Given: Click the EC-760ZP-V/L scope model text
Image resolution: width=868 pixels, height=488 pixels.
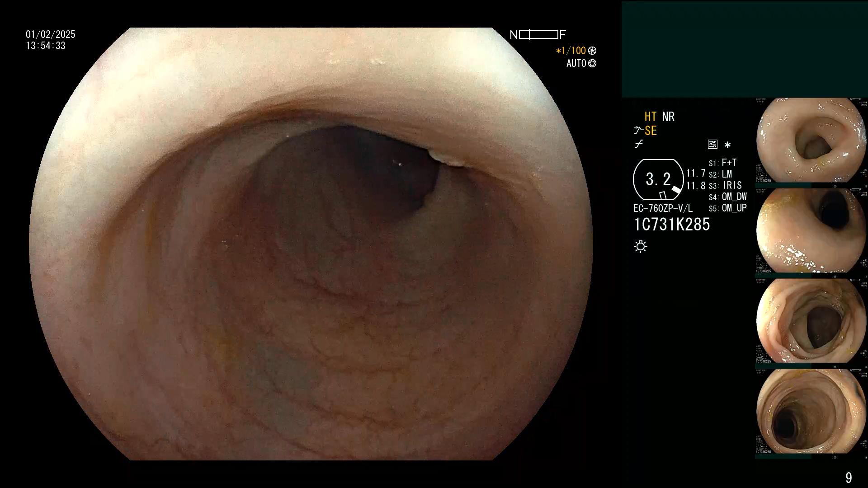Looking at the screenshot, I should (663, 209).
